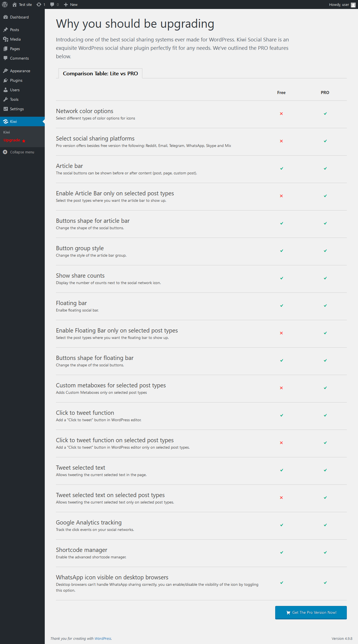This screenshot has height=644, width=358.
Task: Click the Appearance paintbrush icon
Action: click(6, 71)
